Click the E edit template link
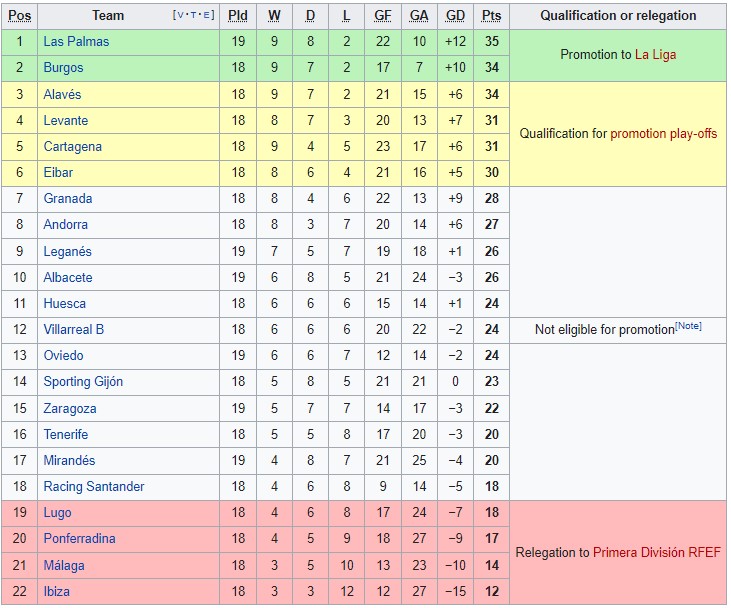Viewport: 731px width, 608px height. click(207, 15)
